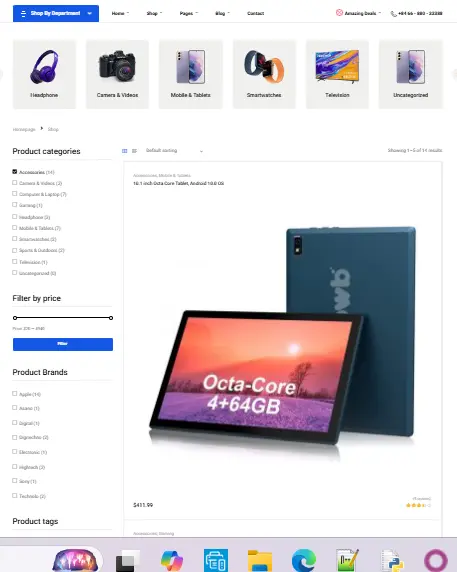Open the Blog menu item

tap(222, 13)
